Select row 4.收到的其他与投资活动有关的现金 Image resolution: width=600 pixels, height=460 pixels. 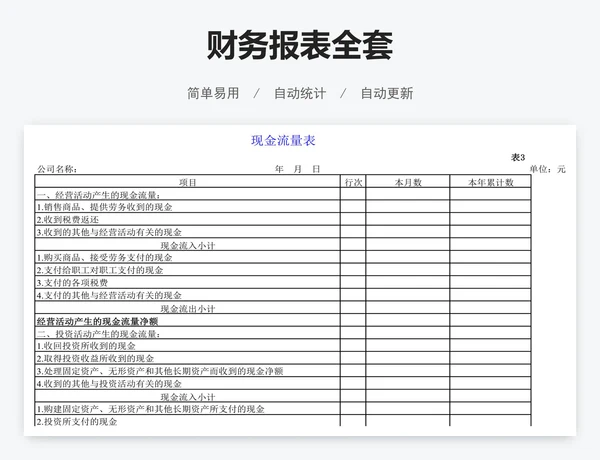coord(283,384)
